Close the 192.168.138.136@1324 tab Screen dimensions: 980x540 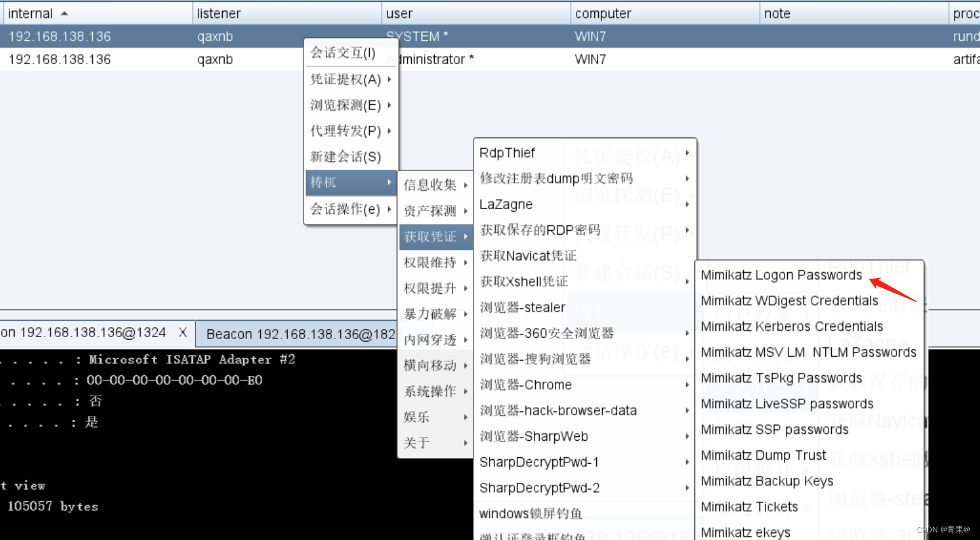coord(183,332)
